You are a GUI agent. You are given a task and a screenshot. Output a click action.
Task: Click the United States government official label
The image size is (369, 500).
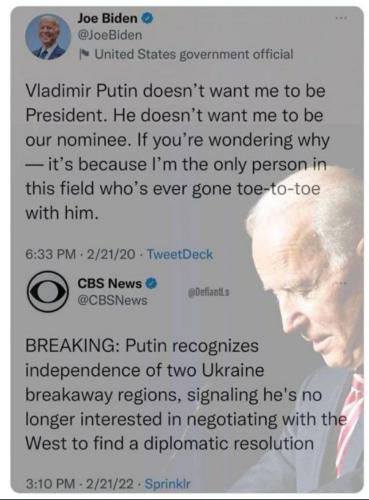194,54
